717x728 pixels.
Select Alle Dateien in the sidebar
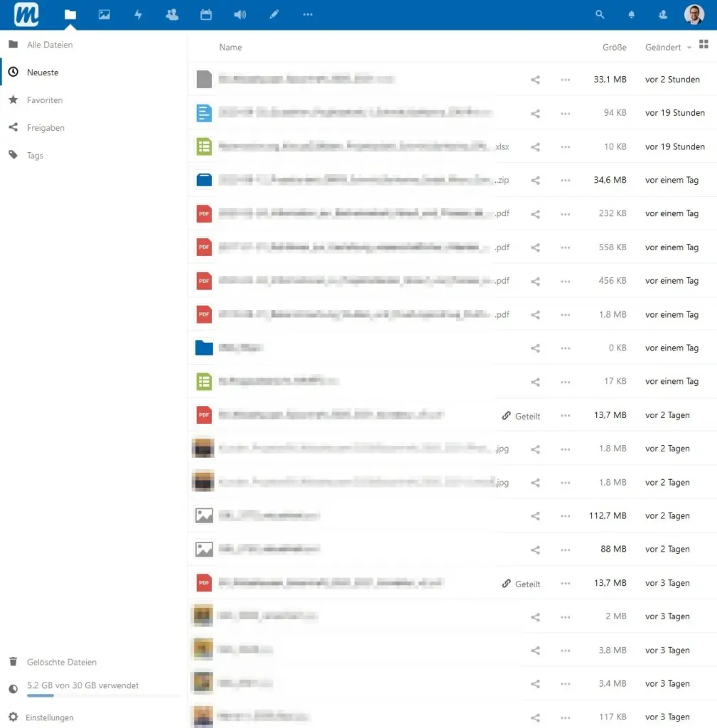pyautogui.click(x=50, y=45)
